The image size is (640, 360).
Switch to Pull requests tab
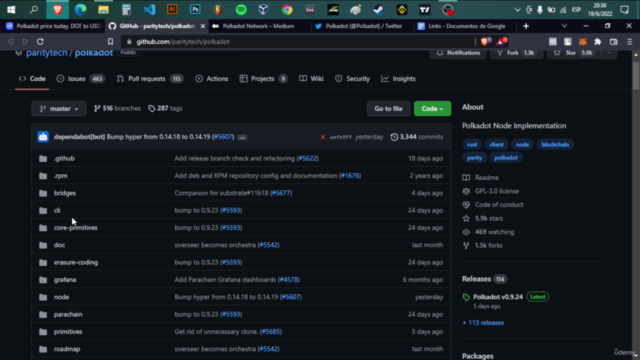(150, 79)
